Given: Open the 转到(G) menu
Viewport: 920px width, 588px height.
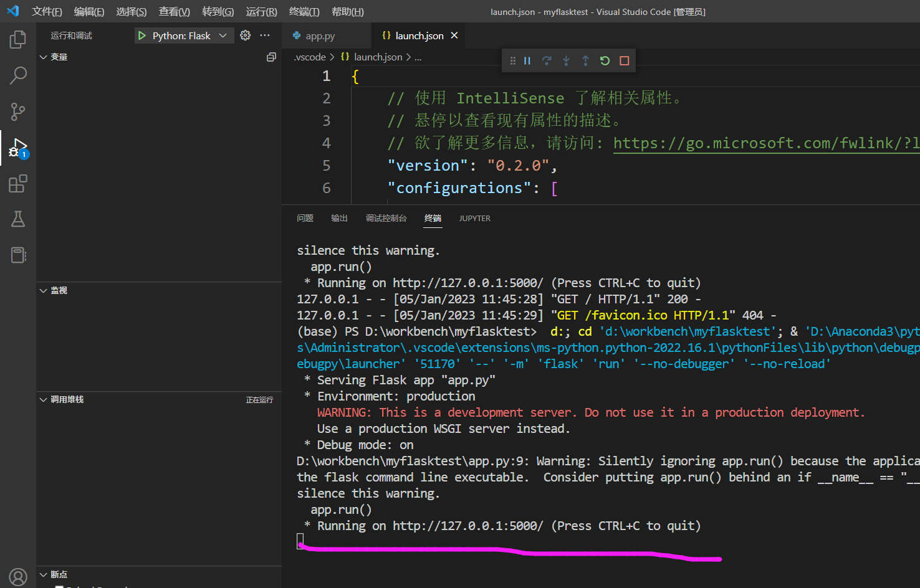Looking at the screenshot, I should pyautogui.click(x=218, y=12).
